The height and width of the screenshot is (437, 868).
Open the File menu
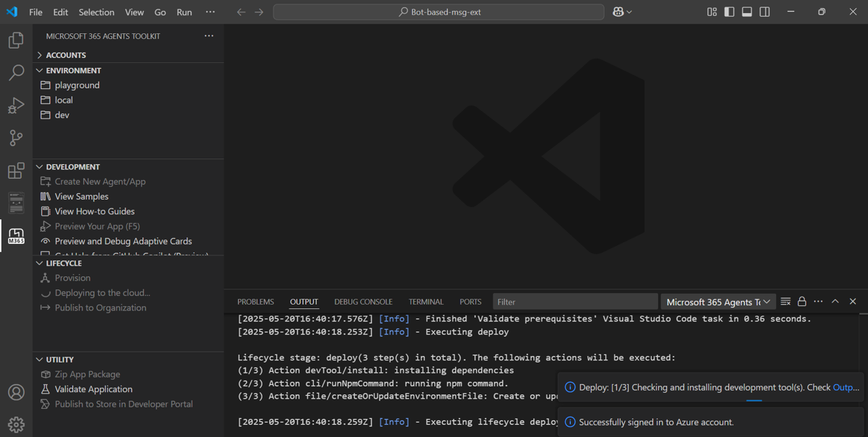click(x=35, y=12)
